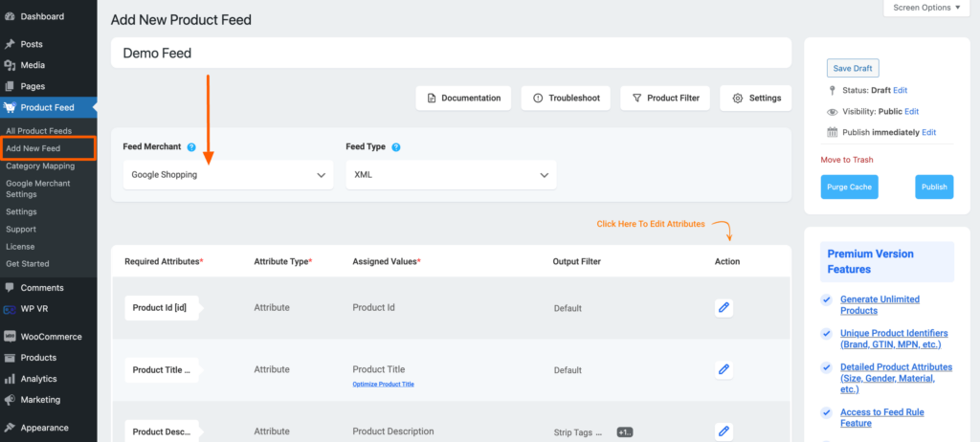Click the Dashboard icon in sidebar
Viewport: 980px width, 442px height.
pos(10,17)
